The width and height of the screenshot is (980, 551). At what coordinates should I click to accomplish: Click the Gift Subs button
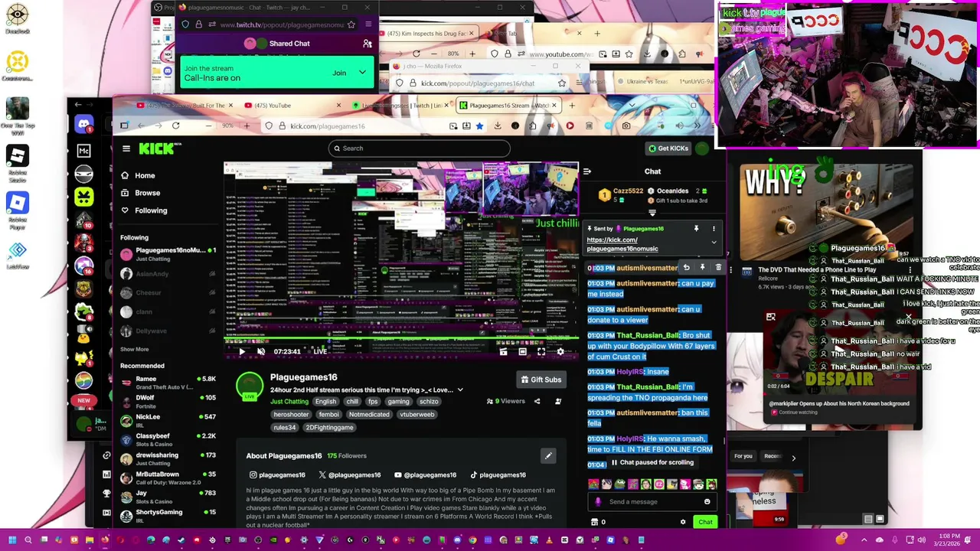541,380
